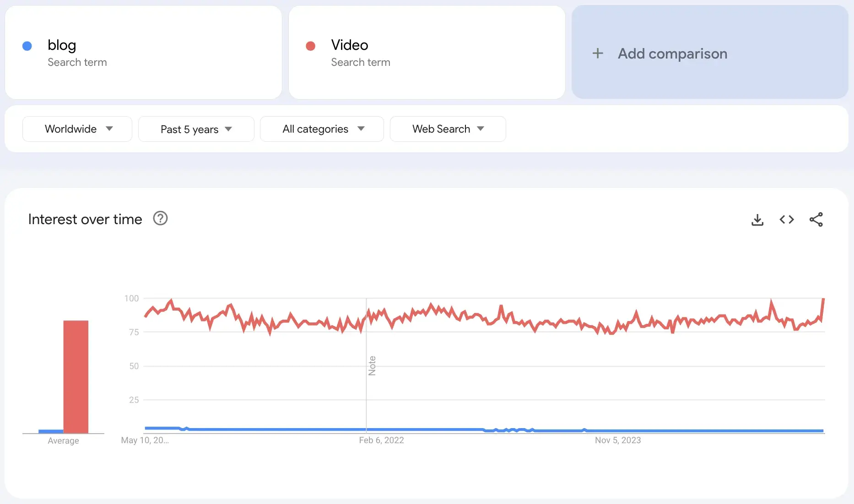Expand the Past 5 years dropdown

pyautogui.click(x=196, y=129)
